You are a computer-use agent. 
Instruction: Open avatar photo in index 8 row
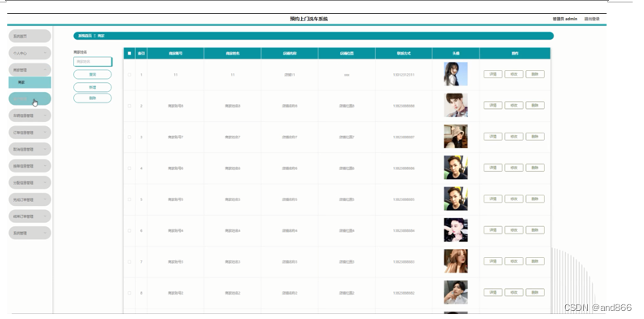click(x=455, y=292)
